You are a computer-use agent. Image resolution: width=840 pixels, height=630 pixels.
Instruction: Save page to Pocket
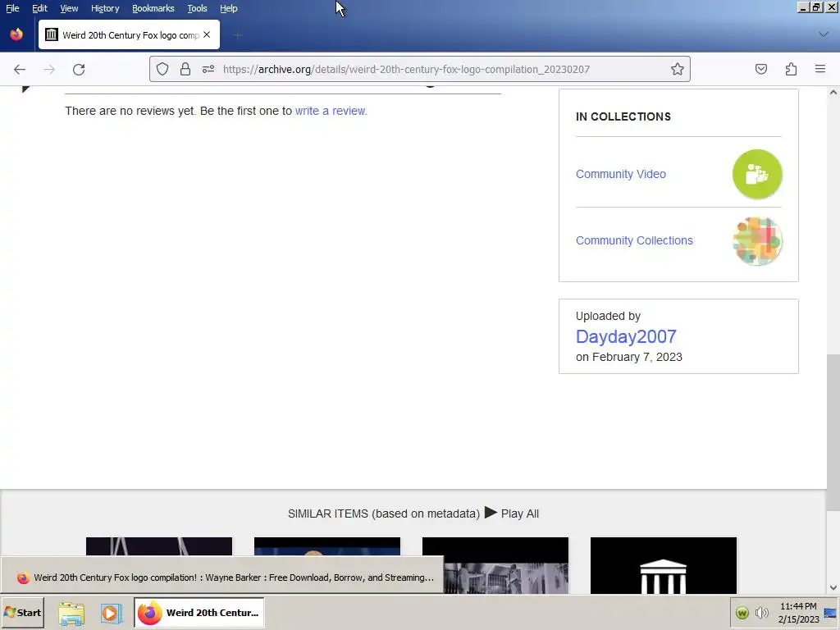(760, 69)
